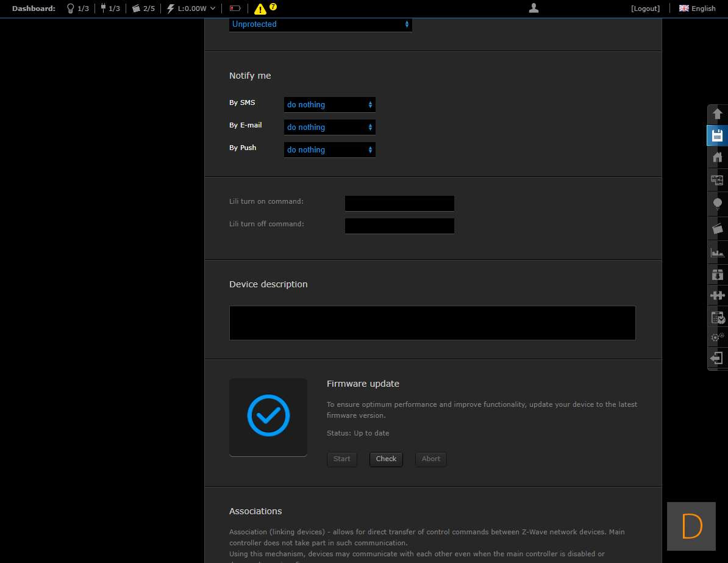Open the By E-mail notification dropdown
Screen dimensions: 728x563
tap(329, 127)
